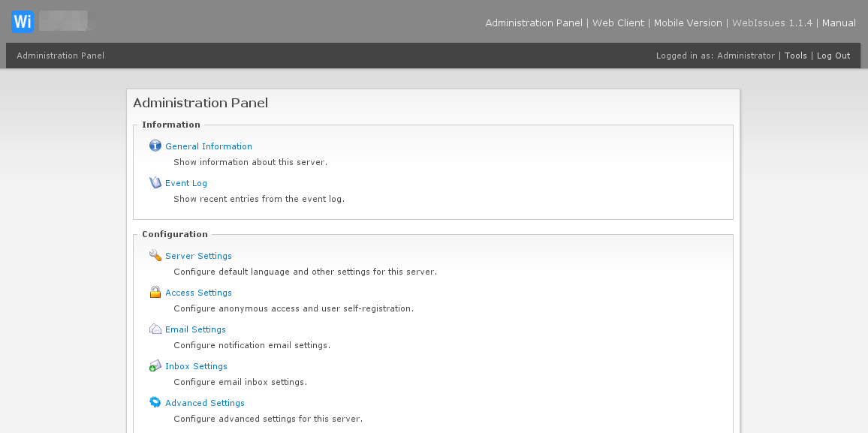Open Advanced Settings link
The image size is (868, 433).
(205, 403)
